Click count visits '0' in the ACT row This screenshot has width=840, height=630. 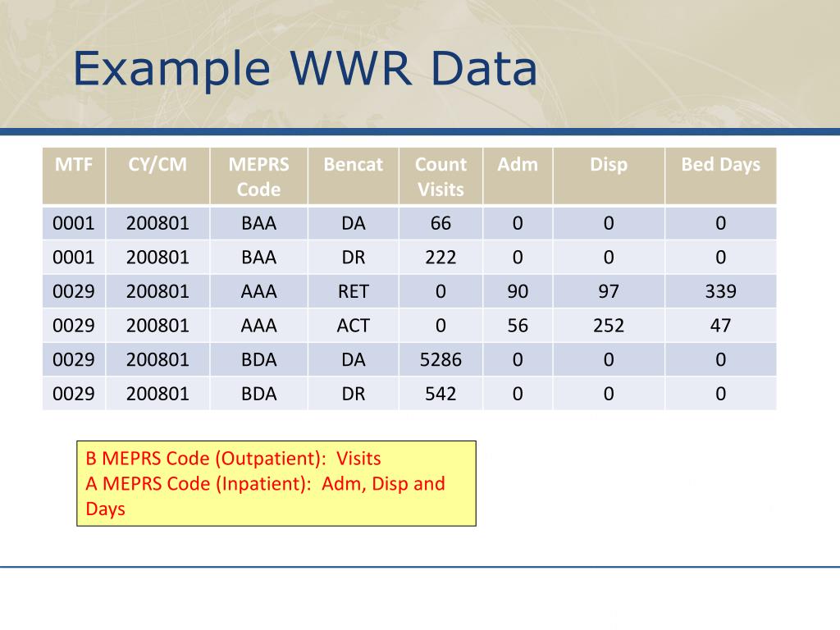point(441,325)
